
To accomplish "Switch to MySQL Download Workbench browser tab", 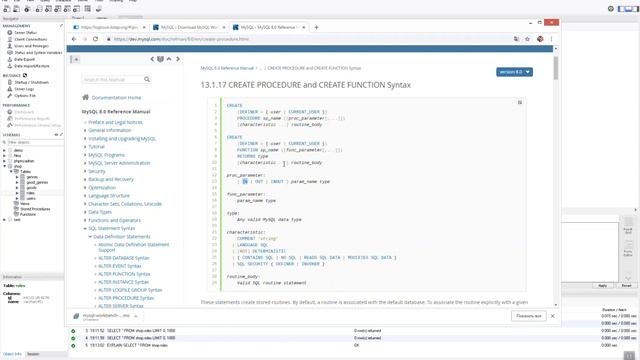I will click(x=190, y=27).
